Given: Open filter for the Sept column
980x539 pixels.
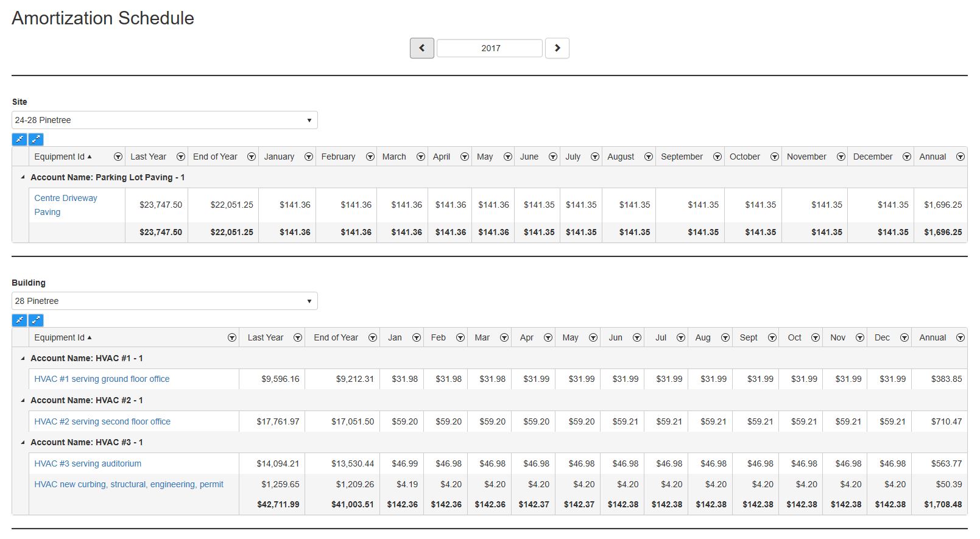Looking at the screenshot, I should (772, 337).
